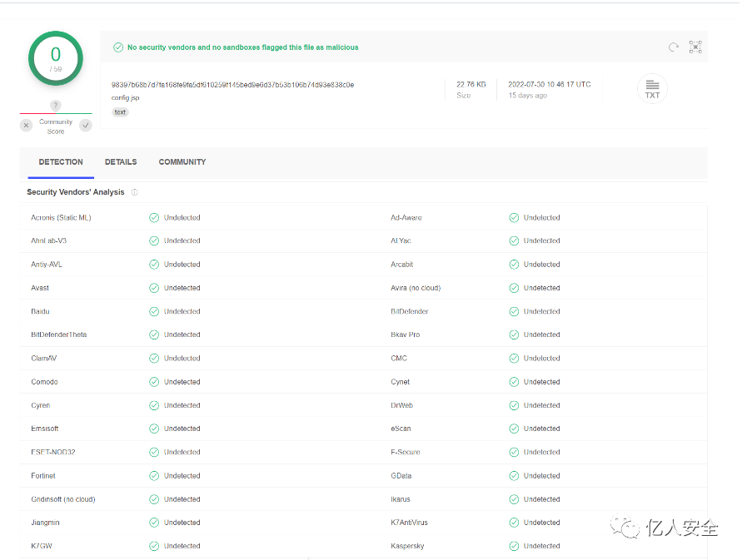Click the Undetected result for Cyren
The image size is (742, 560).
click(182, 405)
